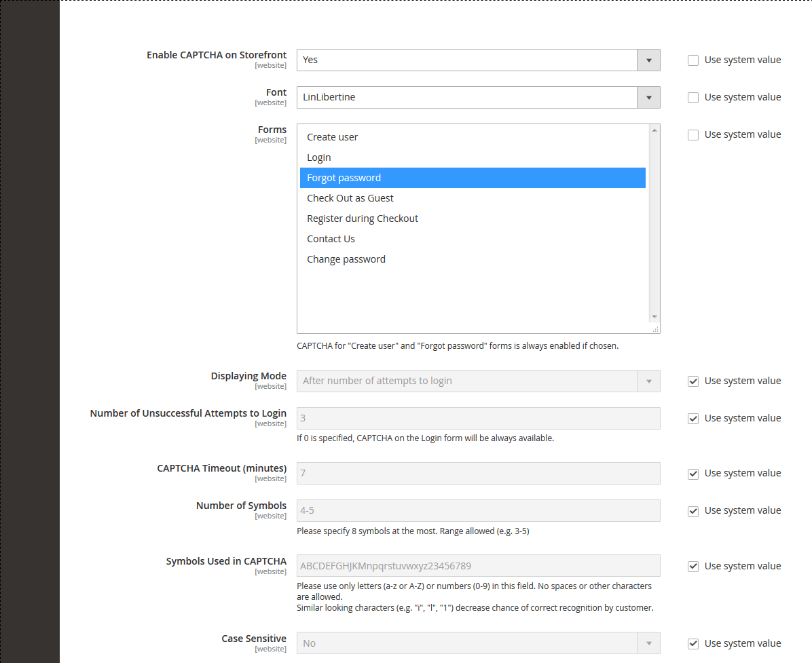812x663 pixels.
Task: Select Contact Us in Forms list
Action: (473, 239)
